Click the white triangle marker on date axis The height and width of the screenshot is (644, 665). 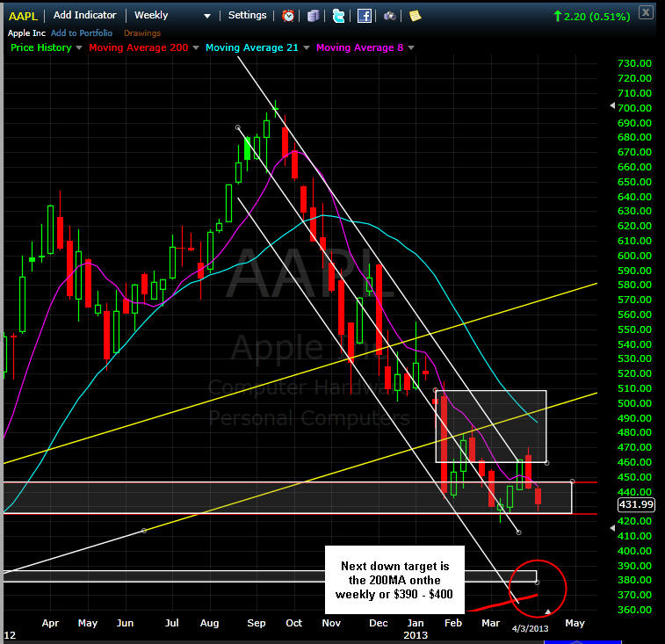(547, 611)
